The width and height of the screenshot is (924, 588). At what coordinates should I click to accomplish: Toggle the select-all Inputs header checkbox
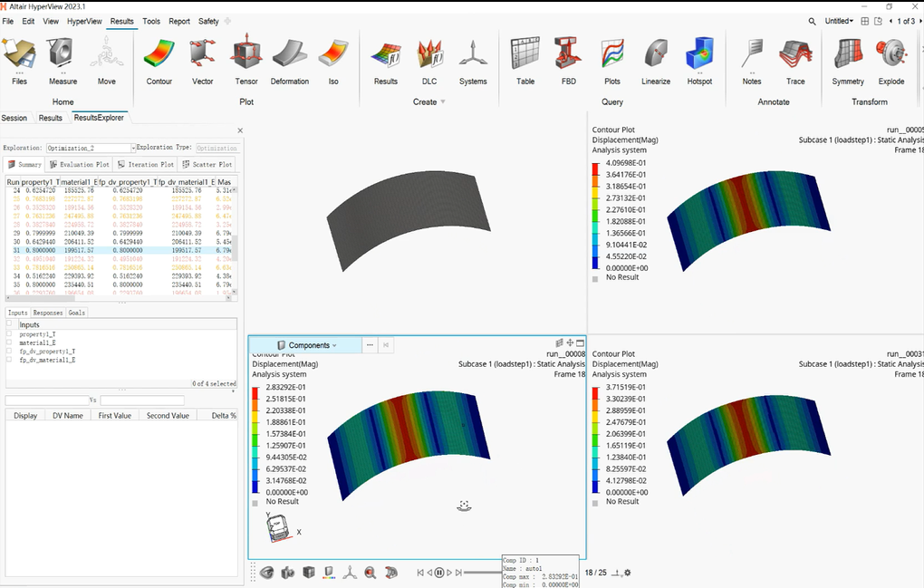click(9, 323)
